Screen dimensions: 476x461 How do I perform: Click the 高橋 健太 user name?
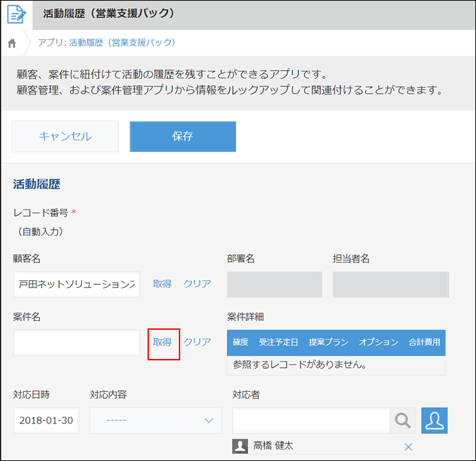273,446
